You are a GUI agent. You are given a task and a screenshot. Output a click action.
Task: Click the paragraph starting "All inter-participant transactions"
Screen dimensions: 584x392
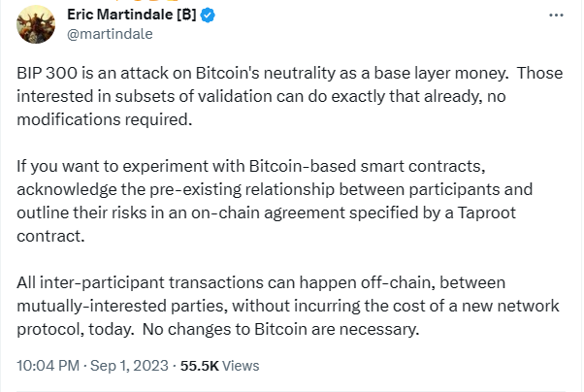288,306
